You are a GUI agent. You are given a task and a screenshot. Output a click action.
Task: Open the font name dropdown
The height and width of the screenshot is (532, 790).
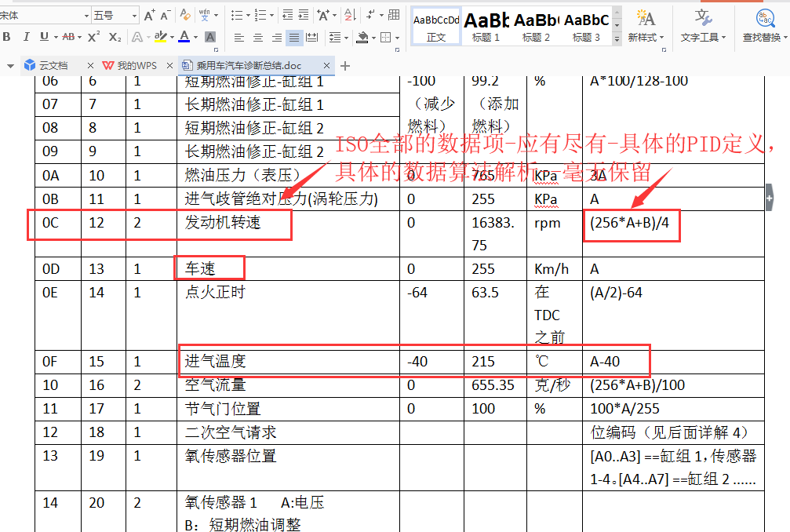pos(86,14)
